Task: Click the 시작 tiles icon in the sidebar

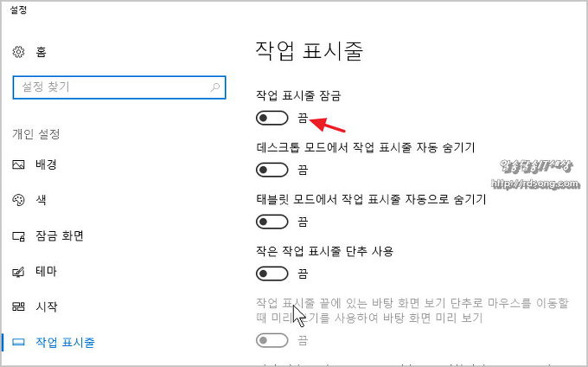Action: (x=19, y=306)
